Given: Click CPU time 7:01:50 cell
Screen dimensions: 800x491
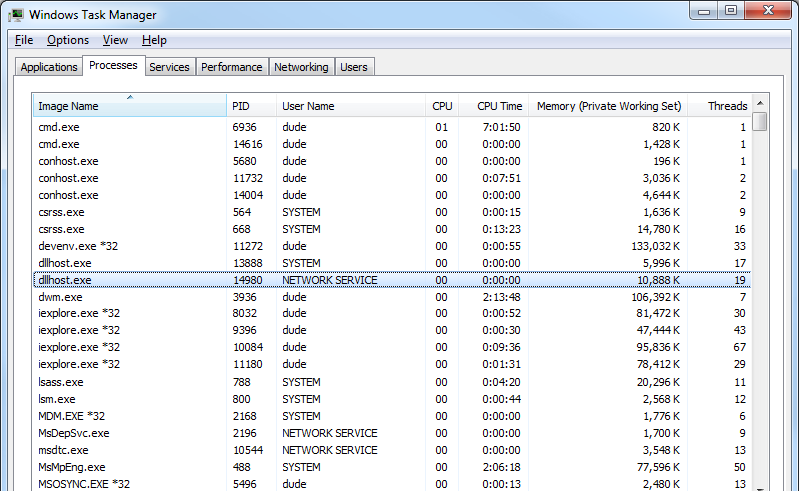Looking at the screenshot, I should click(502, 127).
